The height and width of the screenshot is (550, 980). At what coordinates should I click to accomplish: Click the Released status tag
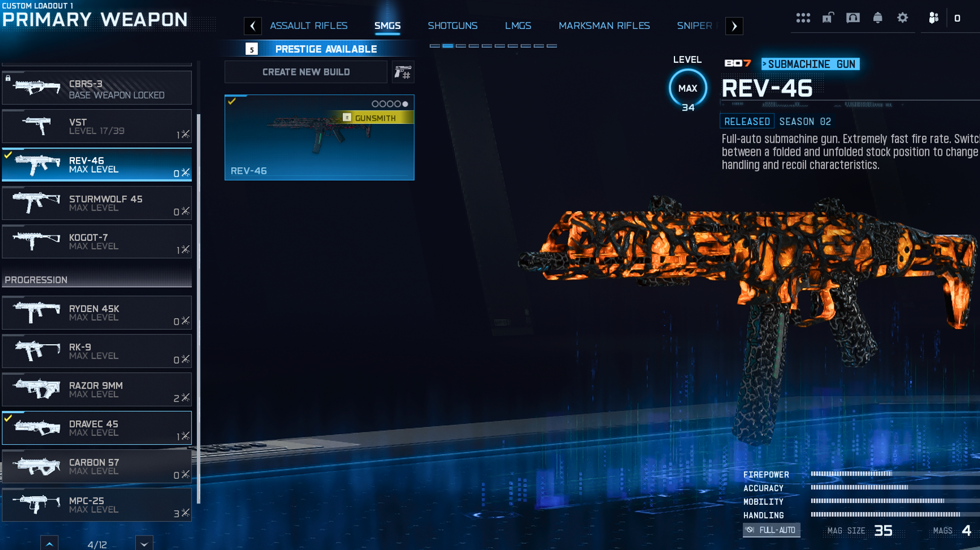tap(747, 121)
